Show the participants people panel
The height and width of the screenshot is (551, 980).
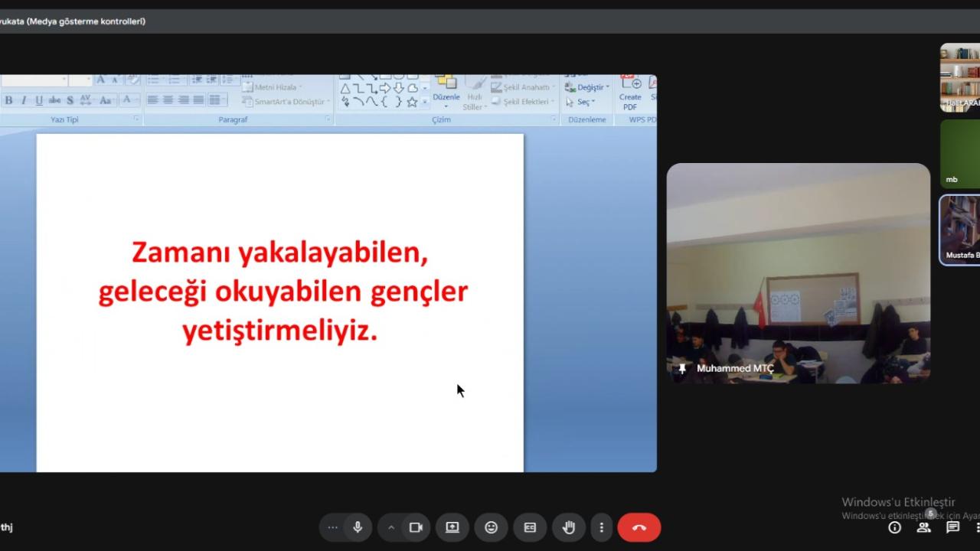pyautogui.click(x=923, y=527)
